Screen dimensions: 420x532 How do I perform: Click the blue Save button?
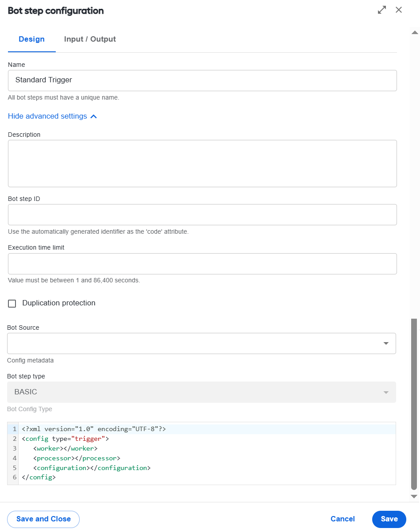[389, 519]
